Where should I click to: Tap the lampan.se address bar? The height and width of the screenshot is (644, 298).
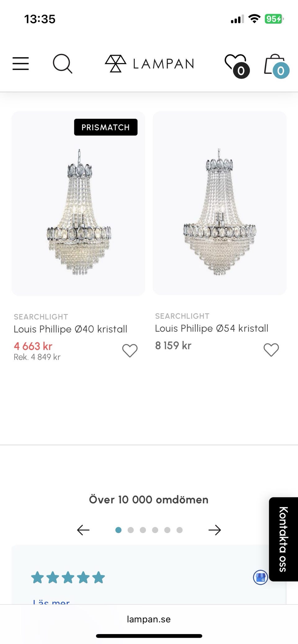[149, 619]
